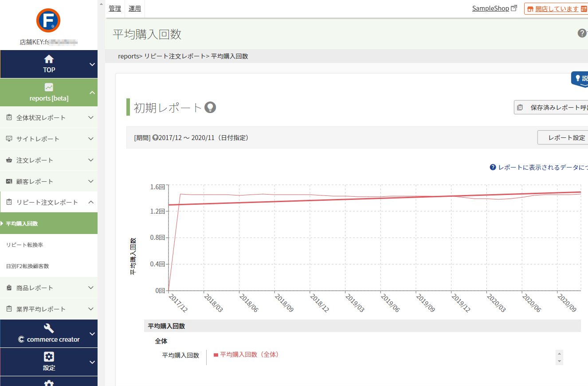Select リピート転換率 in sidebar
This screenshot has height=386, width=588.
[x=49, y=245]
